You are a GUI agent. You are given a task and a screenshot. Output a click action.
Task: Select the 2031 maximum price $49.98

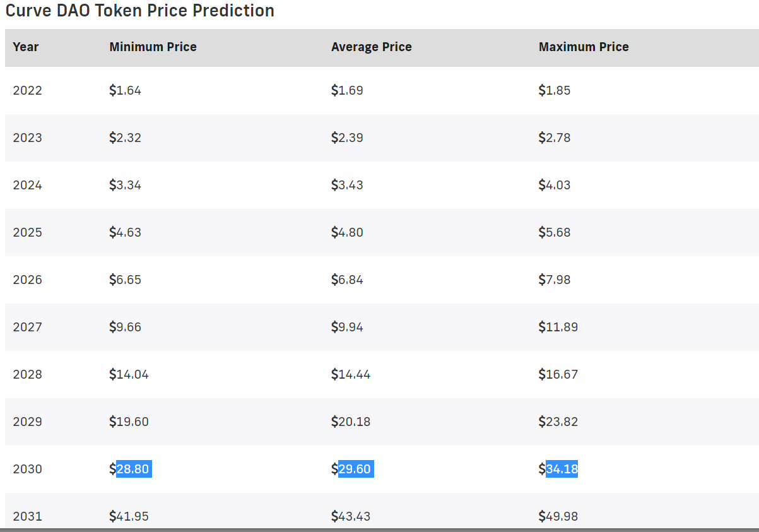pos(558,516)
